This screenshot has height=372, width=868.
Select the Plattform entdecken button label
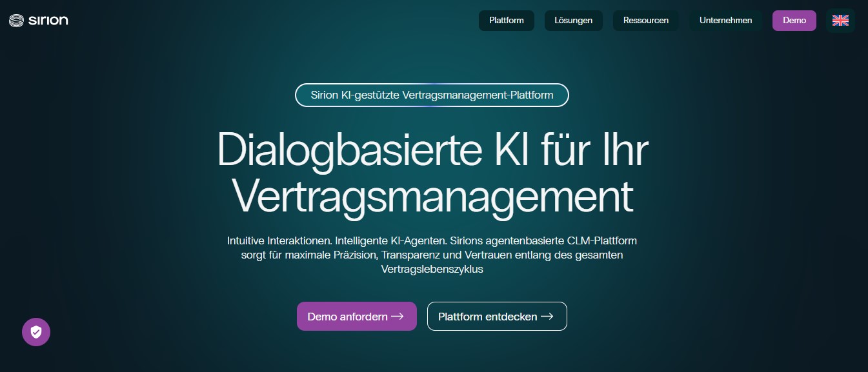click(487, 317)
